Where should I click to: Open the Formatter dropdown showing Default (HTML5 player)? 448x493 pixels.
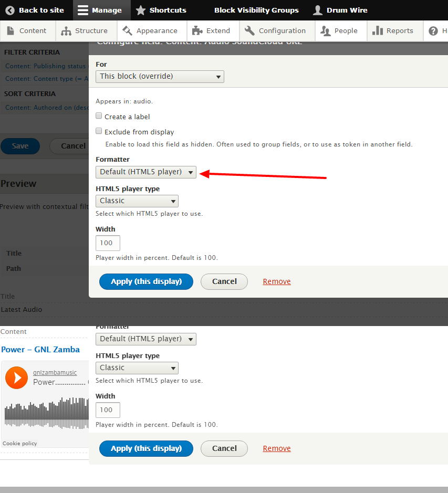[145, 172]
